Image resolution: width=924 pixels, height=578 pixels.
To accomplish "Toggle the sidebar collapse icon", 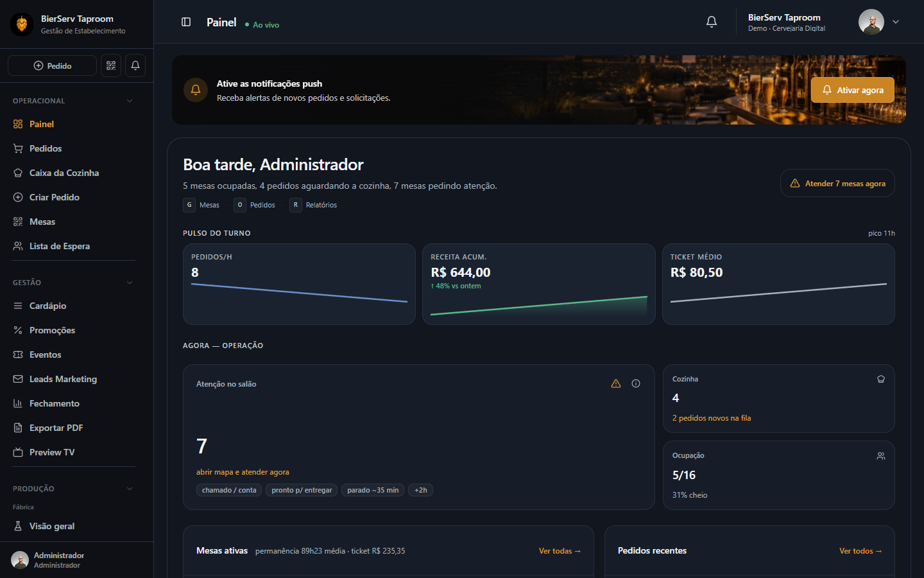I will pos(186,22).
